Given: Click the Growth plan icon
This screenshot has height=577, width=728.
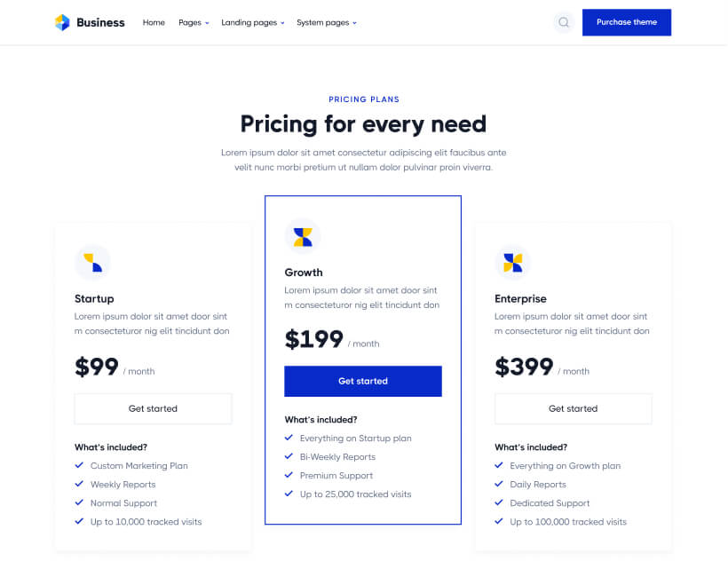Looking at the screenshot, I should pyautogui.click(x=303, y=236).
